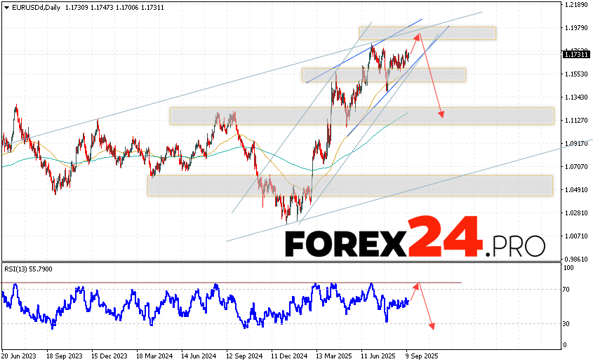Select the red down arrowhead on the price chart
This screenshot has width=593, height=364.
pos(441,114)
